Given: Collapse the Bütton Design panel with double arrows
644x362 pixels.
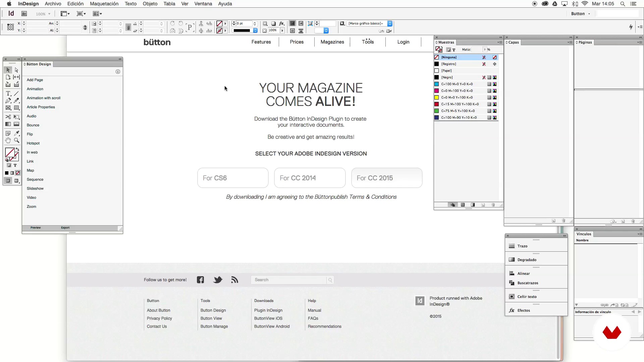Looking at the screenshot, I should tap(120, 59).
